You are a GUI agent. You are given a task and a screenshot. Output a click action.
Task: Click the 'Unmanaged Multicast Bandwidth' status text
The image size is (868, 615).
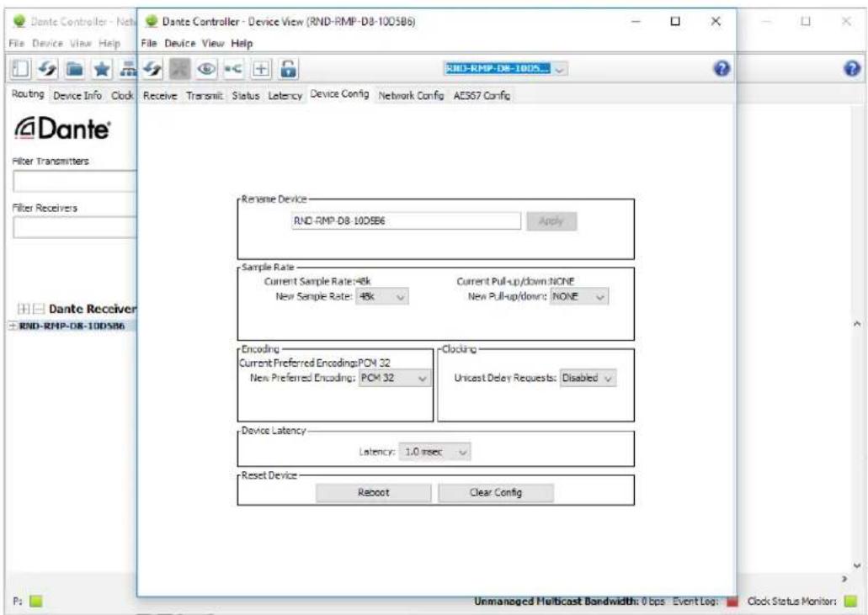(556, 602)
